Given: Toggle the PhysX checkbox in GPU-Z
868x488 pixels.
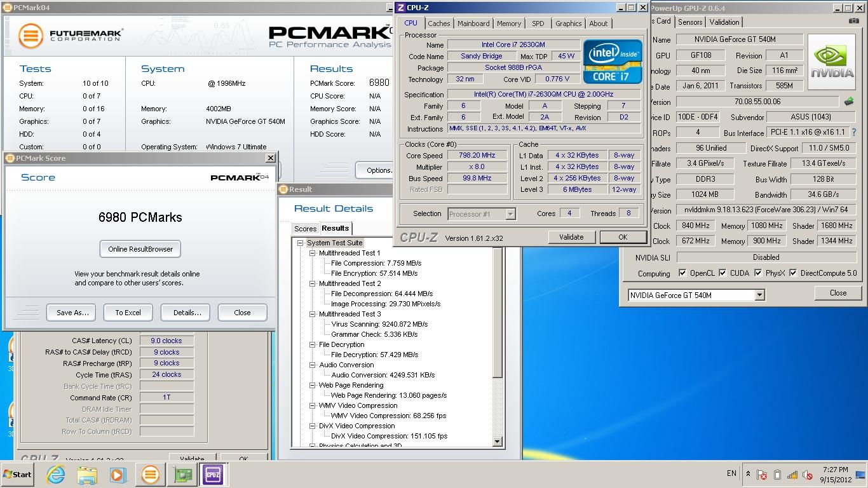Looking at the screenshot, I should click(758, 273).
